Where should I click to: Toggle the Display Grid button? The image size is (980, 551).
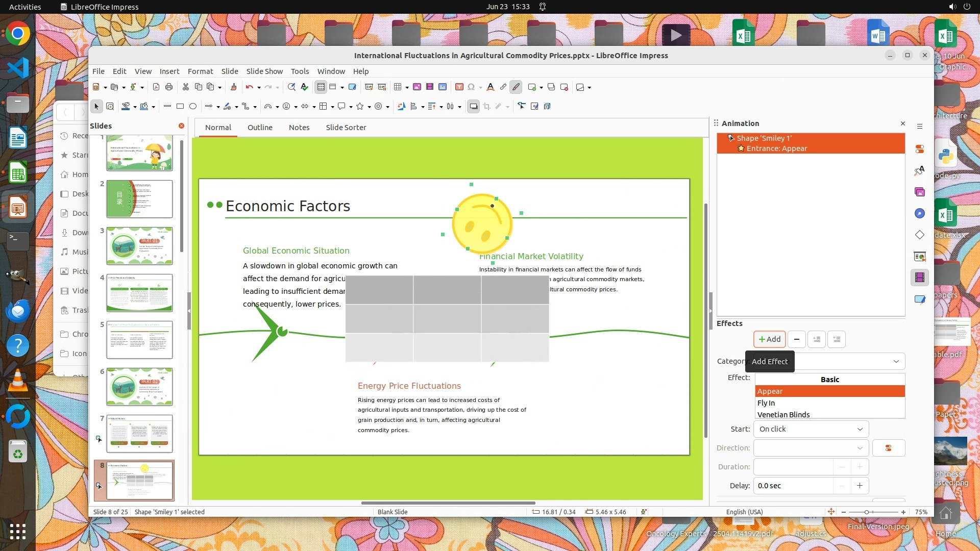pyautogui.click(x=321, y=87)
